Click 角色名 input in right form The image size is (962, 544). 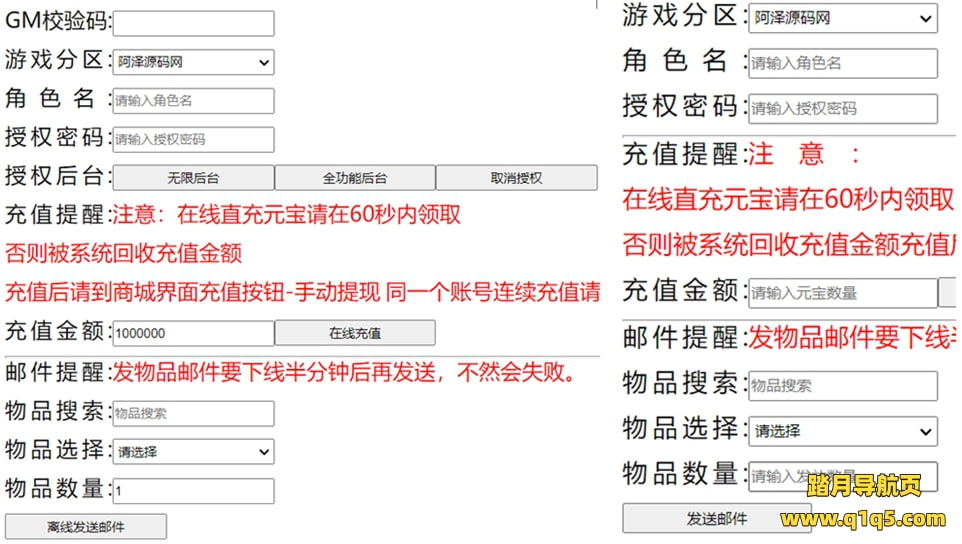(x=842, y=63)
